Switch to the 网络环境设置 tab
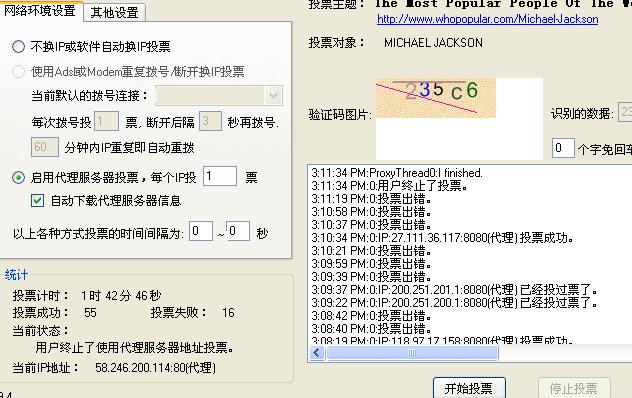This screenshot has height=398, width=632. pyautogui.click(x=40, y=11)
